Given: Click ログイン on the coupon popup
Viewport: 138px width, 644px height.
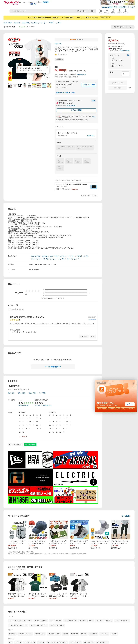Looking at the screenshot, I should (130, 404).
